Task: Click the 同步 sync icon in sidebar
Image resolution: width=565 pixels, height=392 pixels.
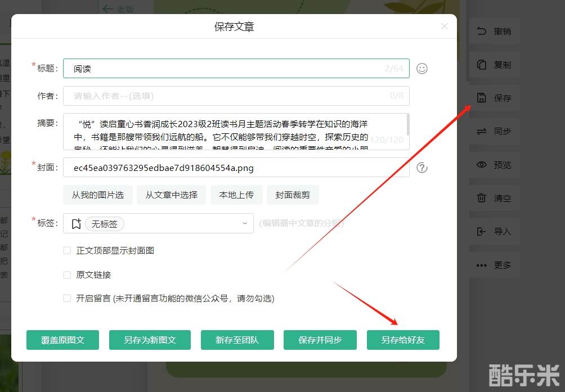Action: tap(481, 131)
